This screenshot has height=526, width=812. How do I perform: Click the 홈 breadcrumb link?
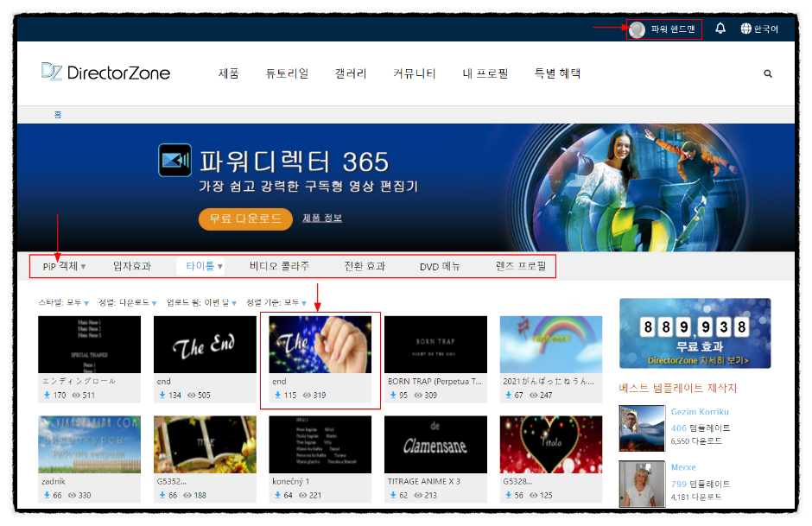tap(58, 114)
